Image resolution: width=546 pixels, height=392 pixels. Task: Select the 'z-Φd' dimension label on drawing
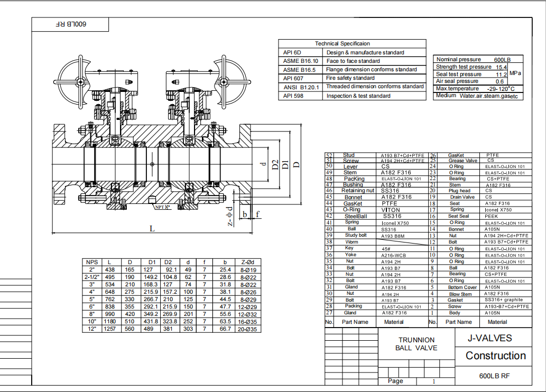click(229, 216)
